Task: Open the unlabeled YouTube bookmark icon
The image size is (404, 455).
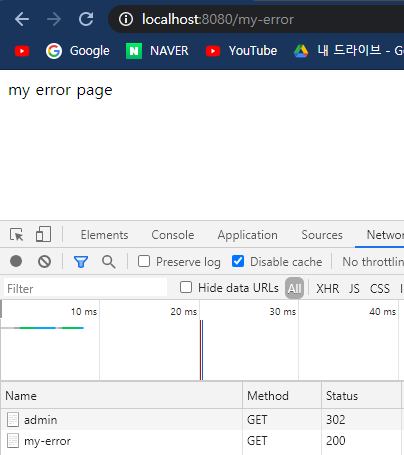Action: click(x=22, y=51)
